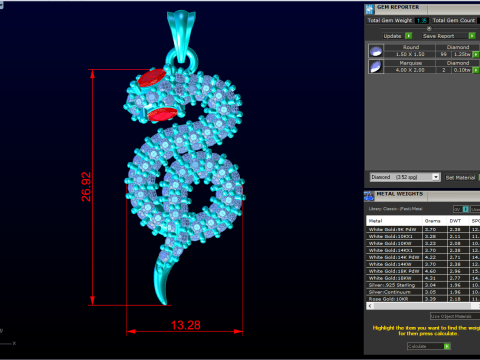The height and width of the screenshot is (360, 480).
Task: Click the left arrow of metal table scrollbar
Action: point(370,306)
